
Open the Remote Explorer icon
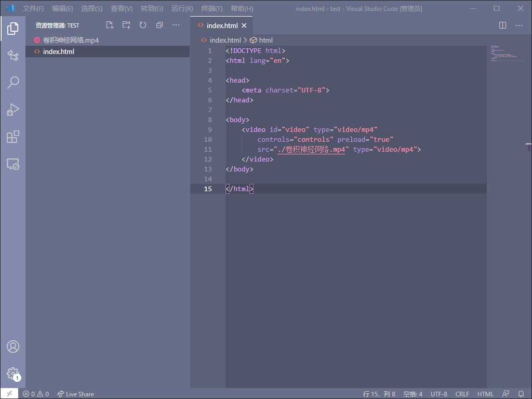click(x=13, y=164)
